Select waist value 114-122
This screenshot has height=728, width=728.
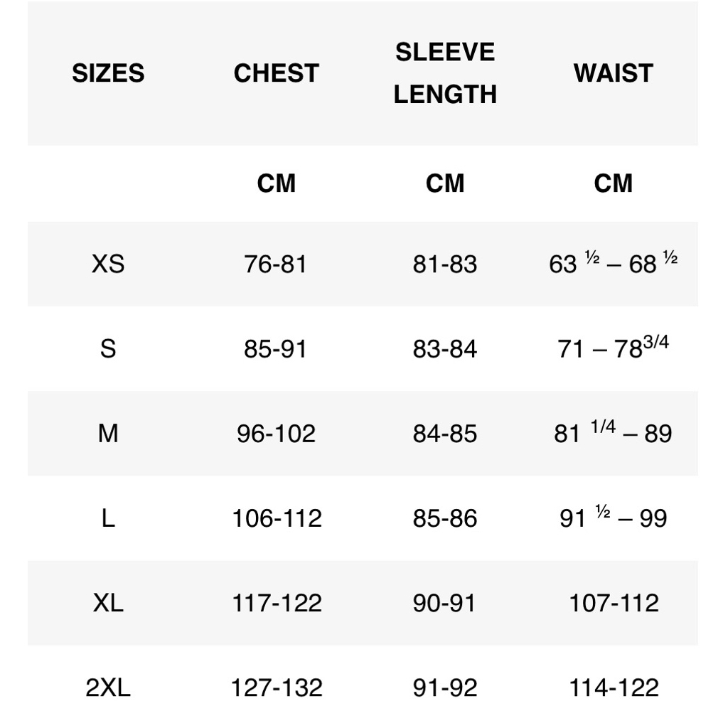point(614,687)
